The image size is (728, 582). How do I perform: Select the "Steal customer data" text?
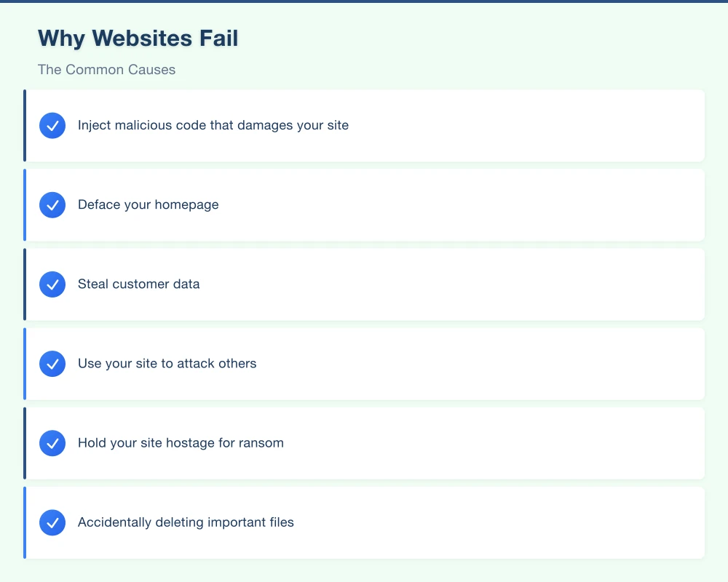(138, 284)
